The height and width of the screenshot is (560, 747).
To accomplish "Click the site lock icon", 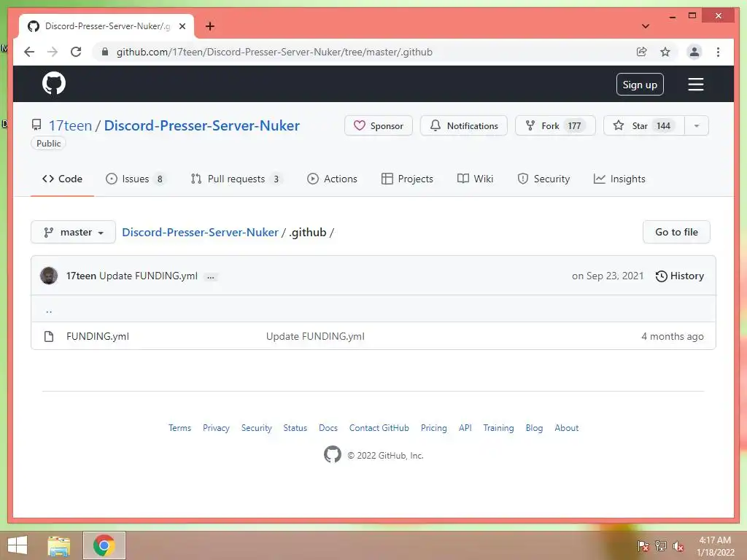I will pos(105,52).
